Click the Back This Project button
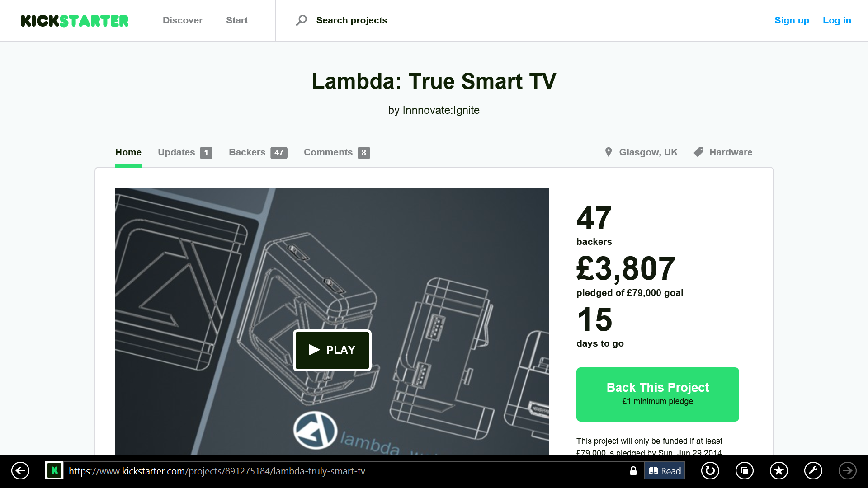 coord(658,394)
